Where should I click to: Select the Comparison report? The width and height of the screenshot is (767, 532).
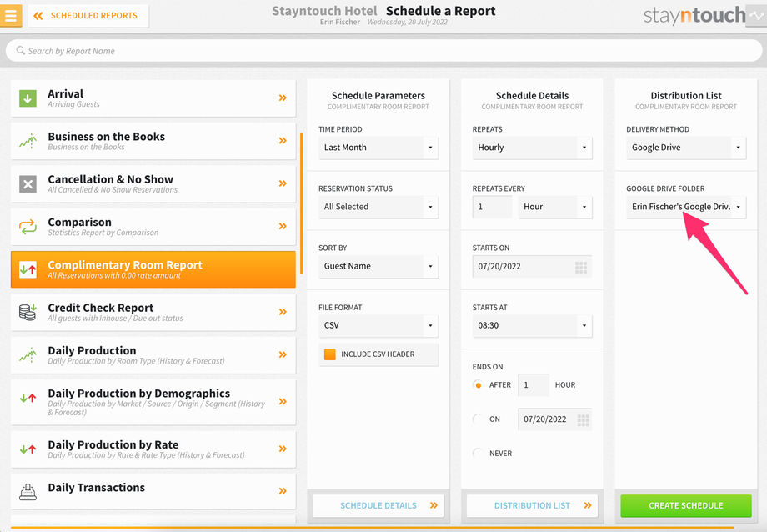click(x=153, y=227)
